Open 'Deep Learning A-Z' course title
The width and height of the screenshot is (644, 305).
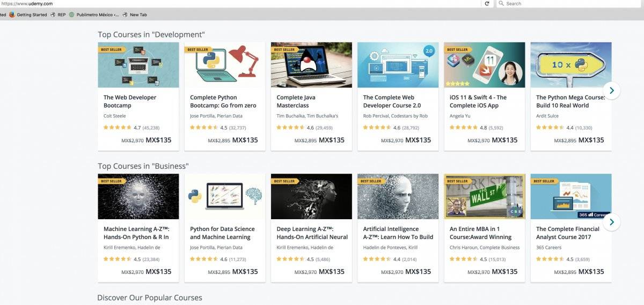[312, 233]
